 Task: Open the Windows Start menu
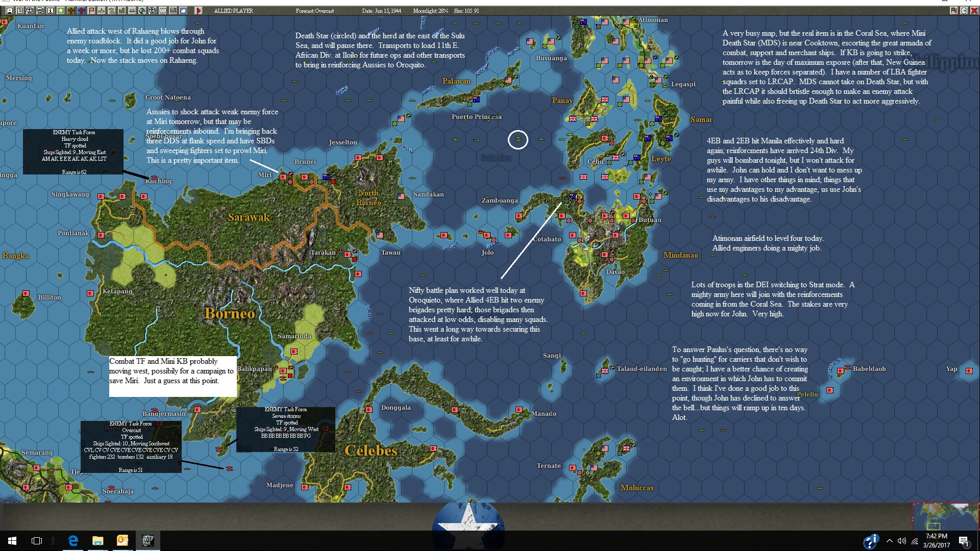click(12, 541)
